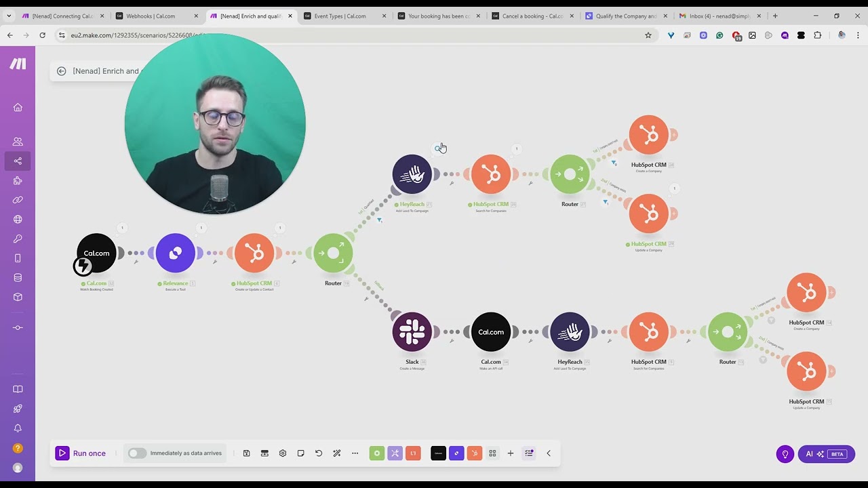Open What's new rocket icon in sidebar
Image resolution: width=868 pixels, height=488 pixels.
[x=18, y=409]
